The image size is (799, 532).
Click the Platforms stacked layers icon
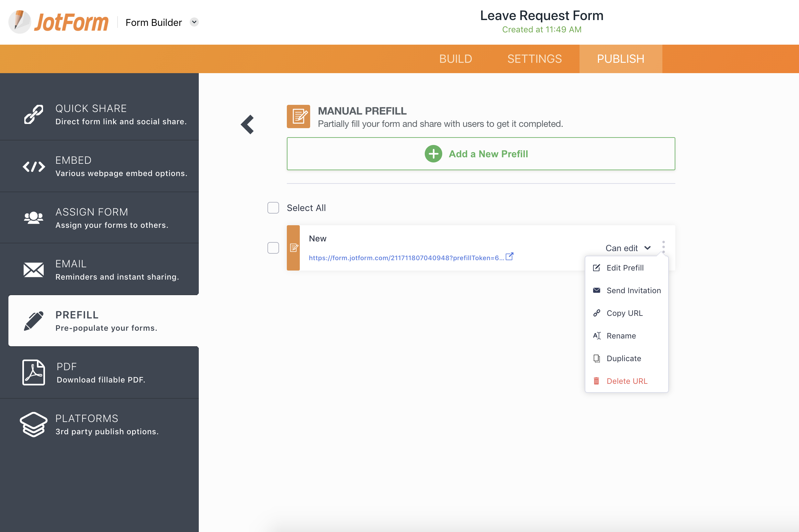coord(33,424)
